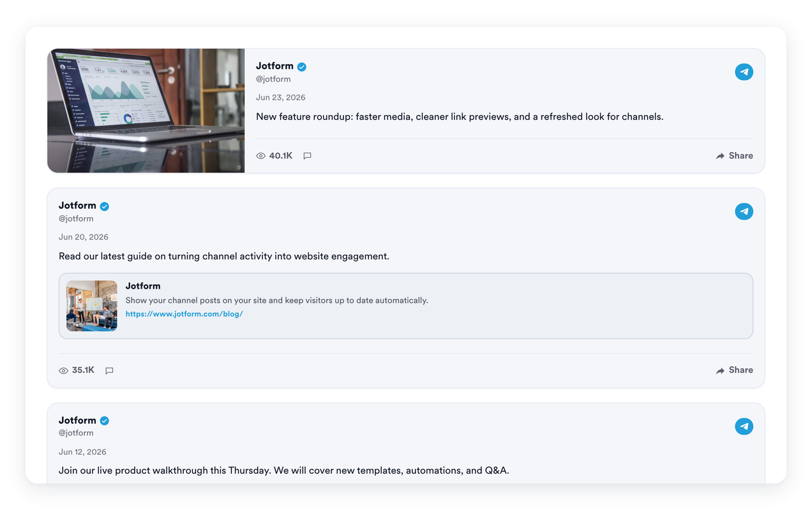Click the eye icon next to 40.1K views
The width and height of the screenshot is (812, 511).
pos(260,156)
